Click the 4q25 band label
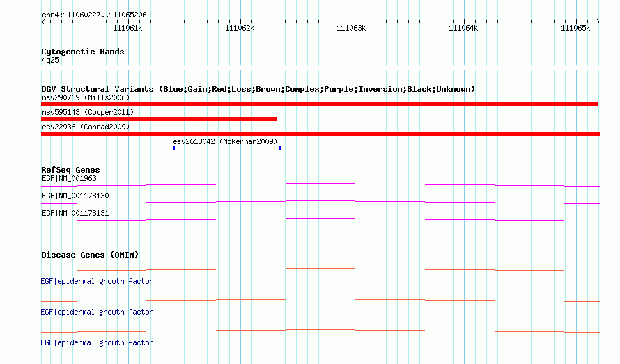 coord(50,60)
